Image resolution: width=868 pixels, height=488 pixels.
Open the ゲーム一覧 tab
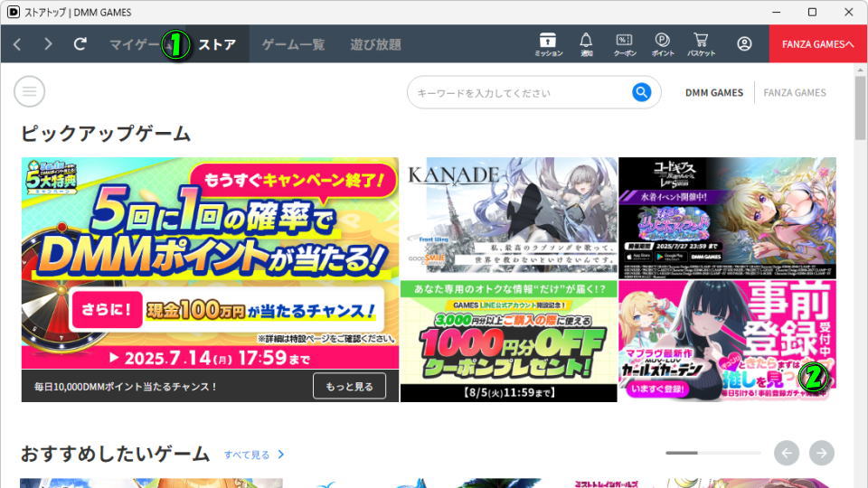point(293,44)
